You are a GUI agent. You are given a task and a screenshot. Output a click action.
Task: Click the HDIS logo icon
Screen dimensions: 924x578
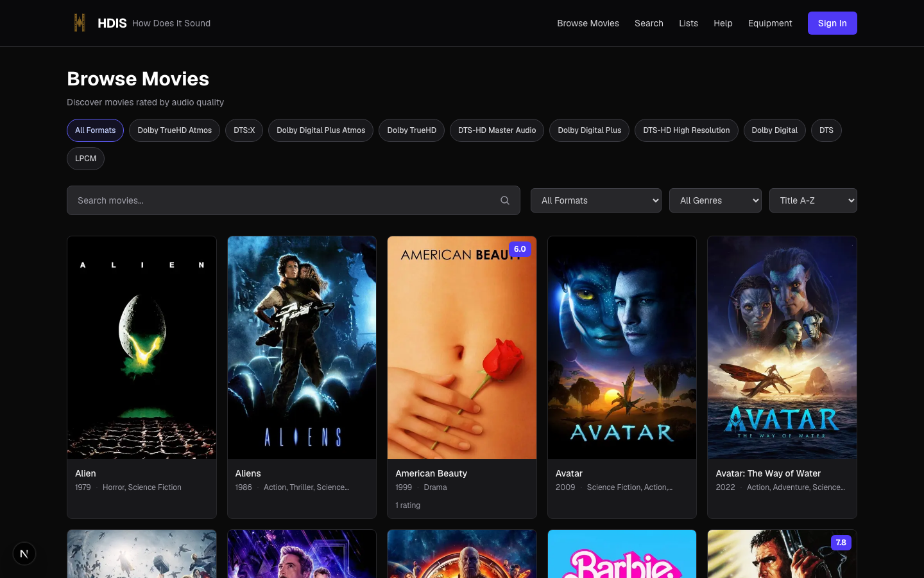pos(80,23)
